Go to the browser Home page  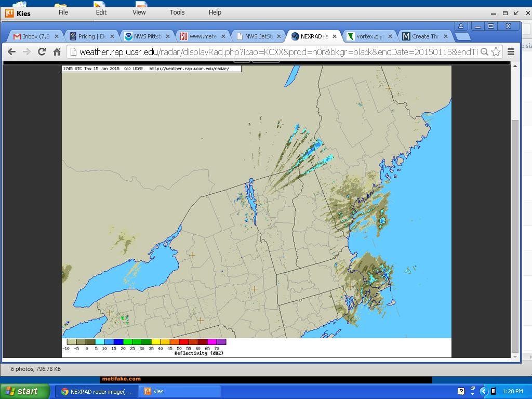(57, 51)
